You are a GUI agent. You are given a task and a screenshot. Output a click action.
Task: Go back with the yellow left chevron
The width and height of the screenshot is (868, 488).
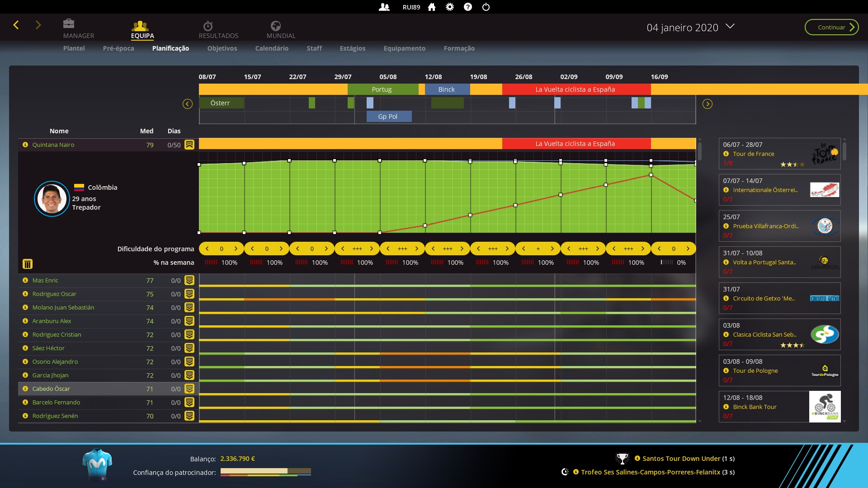tap(16, 25)
